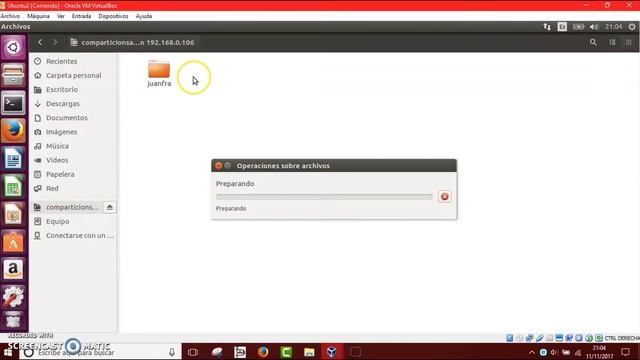Open LibreOffice Writer dock icon

[x=13, y=158]
